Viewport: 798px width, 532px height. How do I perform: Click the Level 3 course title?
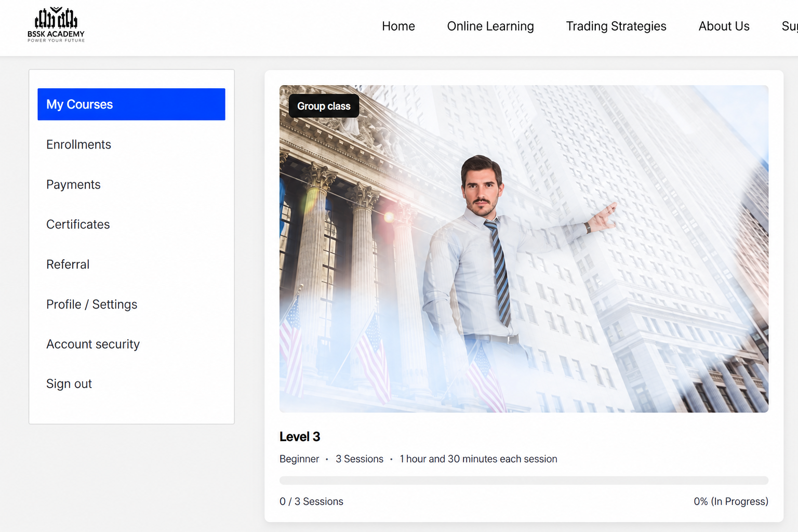pyautogui.click(x=300, y=437)
